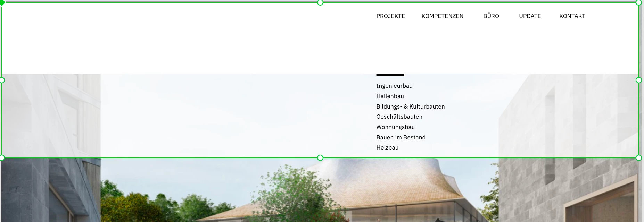Screen dimensions: 644x222
Task: Click the bottom-center green selection handle
Action: (320, 158)
